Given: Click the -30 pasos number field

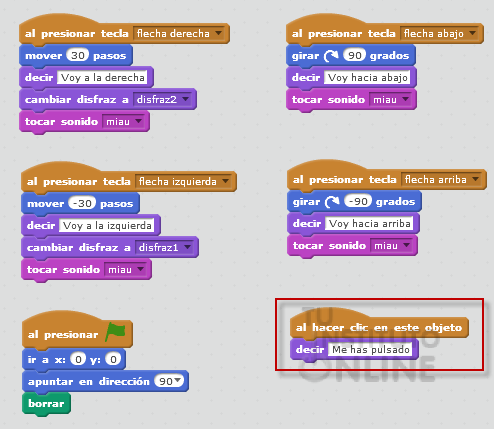Looking at the screenshot, I should pyautogui.click(x=82, y=203).
